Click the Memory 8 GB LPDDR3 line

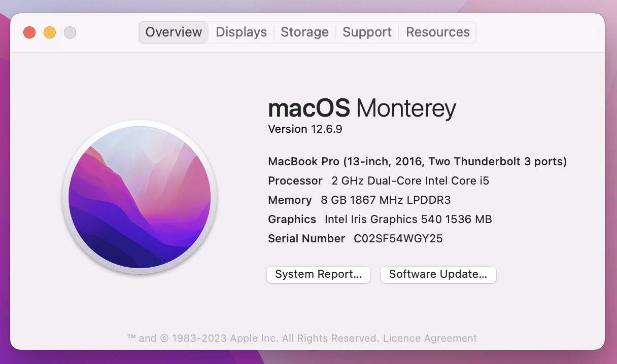pyautogui.click(x=359, y=200)
